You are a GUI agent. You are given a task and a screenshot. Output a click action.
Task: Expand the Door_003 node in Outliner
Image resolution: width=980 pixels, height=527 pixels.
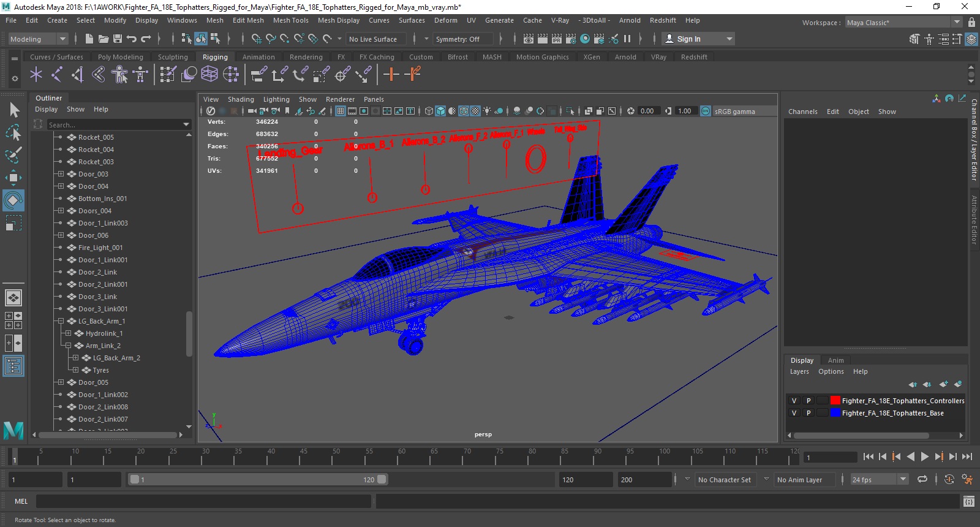click(61, 174)
